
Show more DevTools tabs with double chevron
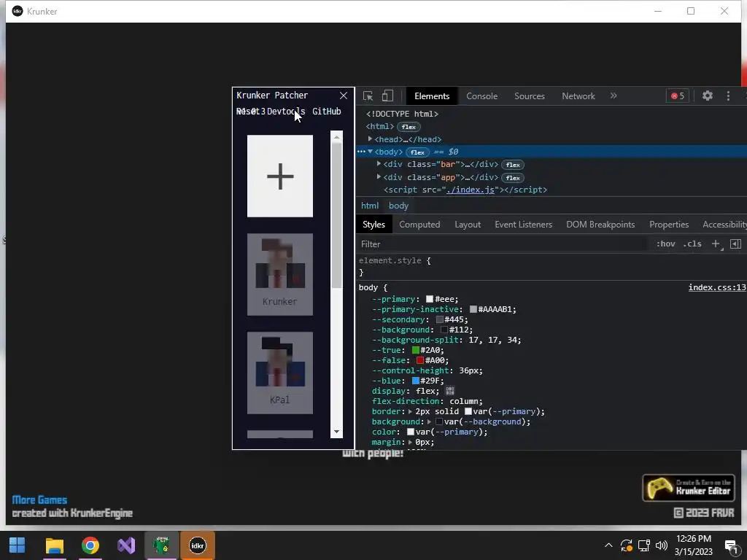(614, 96)
